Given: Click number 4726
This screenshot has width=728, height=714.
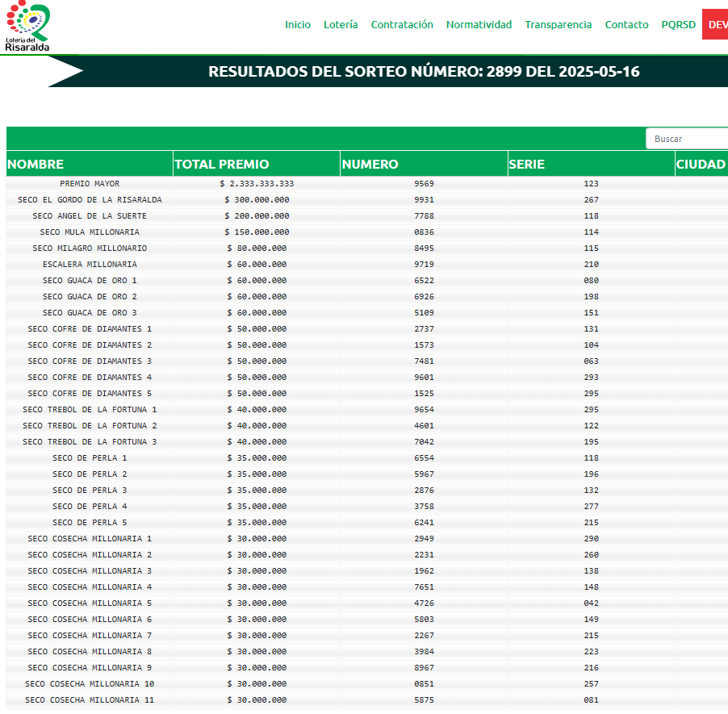Looking at the screenshot, I should click(x=424, y=603).
